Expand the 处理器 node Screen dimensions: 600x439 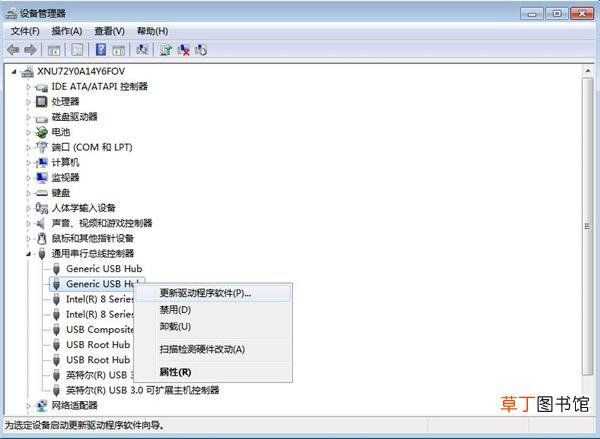coord(28,102)
